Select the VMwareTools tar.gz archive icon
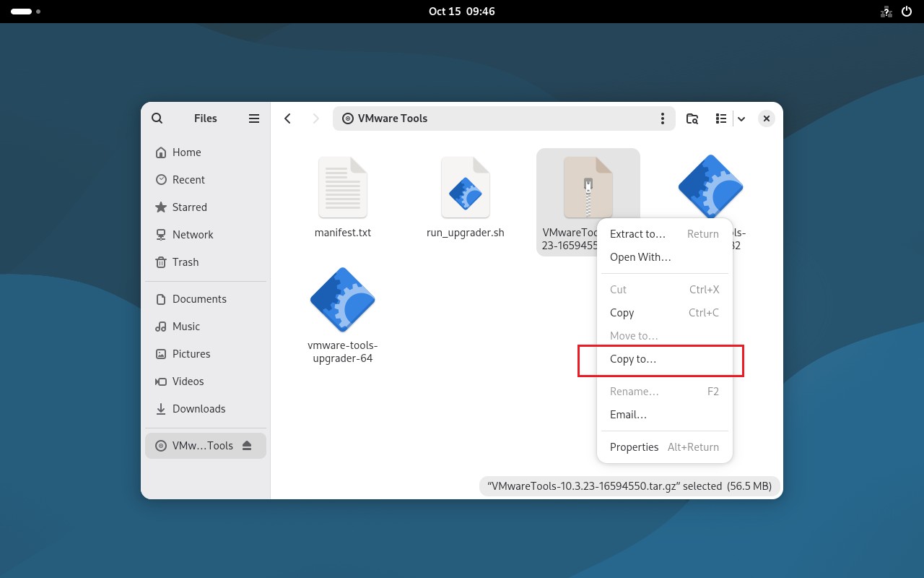 click(588, 188)
